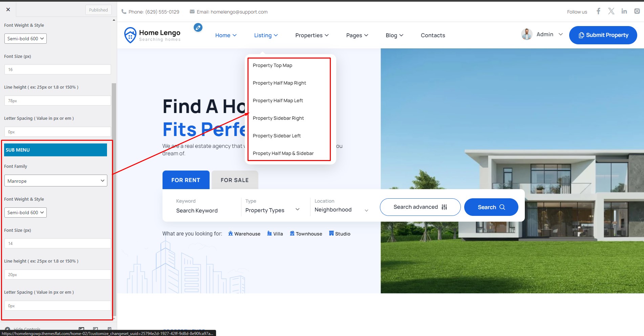Switch to the FOR RENT tab
The image size is (644, 336).
pyautogui.click(x=186, y=180)
